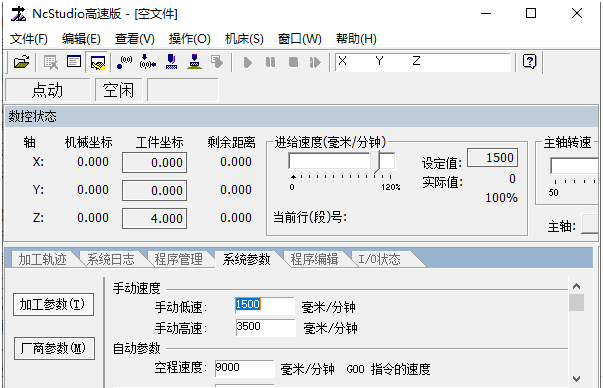Viewport: 603px width, 388px height.
Task: Click the feed rate percentage slider handle
Action: 376,162
